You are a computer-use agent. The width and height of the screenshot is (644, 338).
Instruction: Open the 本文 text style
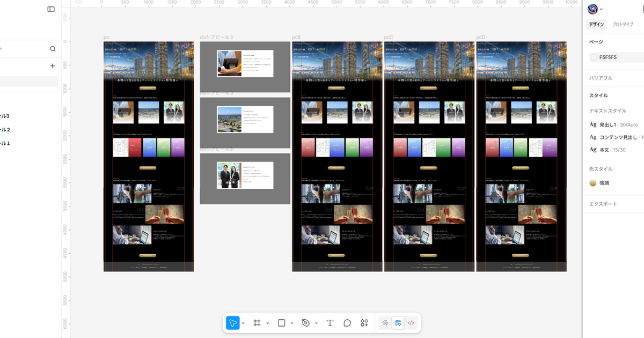[x=604, y=150]
